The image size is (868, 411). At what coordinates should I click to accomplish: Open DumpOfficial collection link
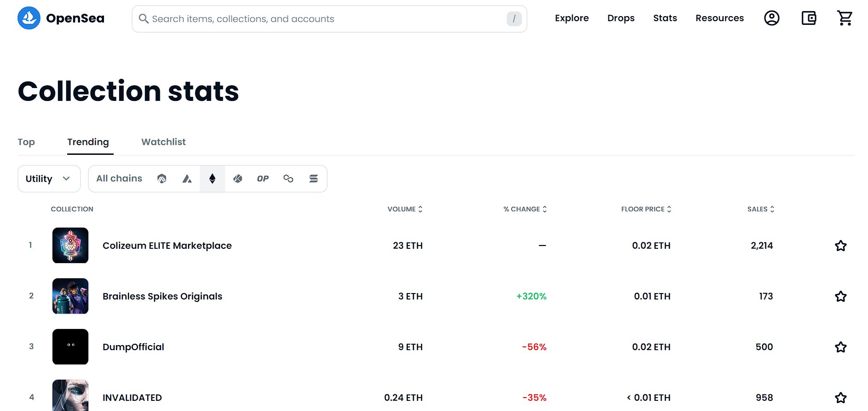(133, 347)
